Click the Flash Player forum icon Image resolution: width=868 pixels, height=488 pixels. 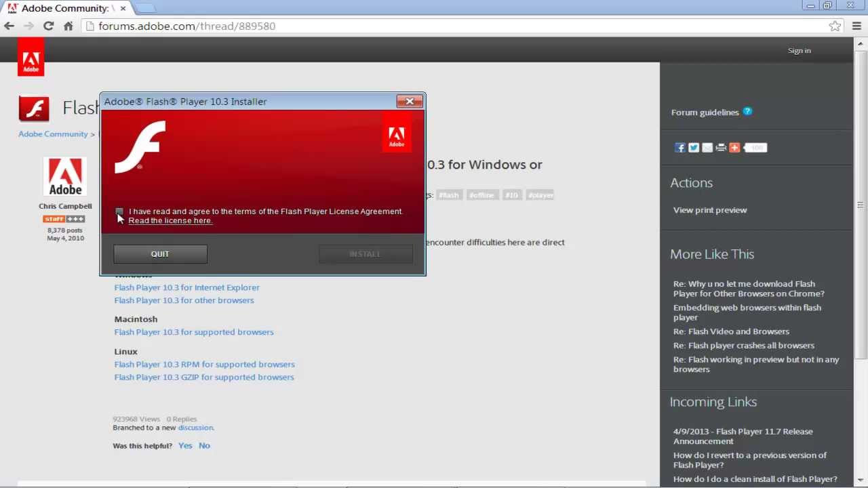click(x=34, y=108)
